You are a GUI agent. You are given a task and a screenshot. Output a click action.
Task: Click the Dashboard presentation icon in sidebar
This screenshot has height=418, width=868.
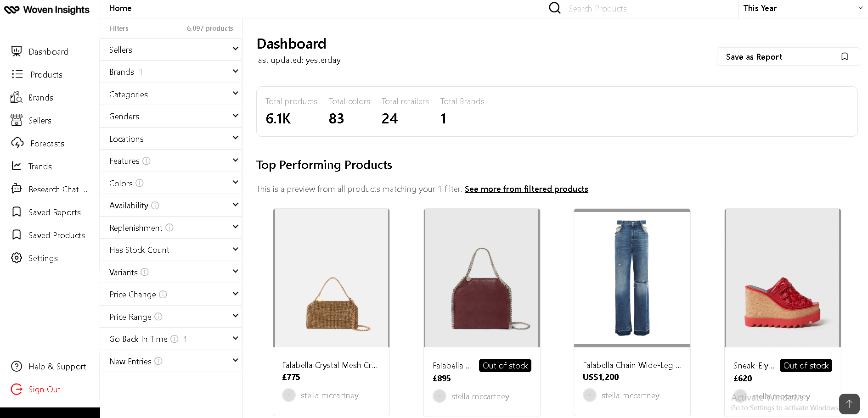[x=17, y=51]
